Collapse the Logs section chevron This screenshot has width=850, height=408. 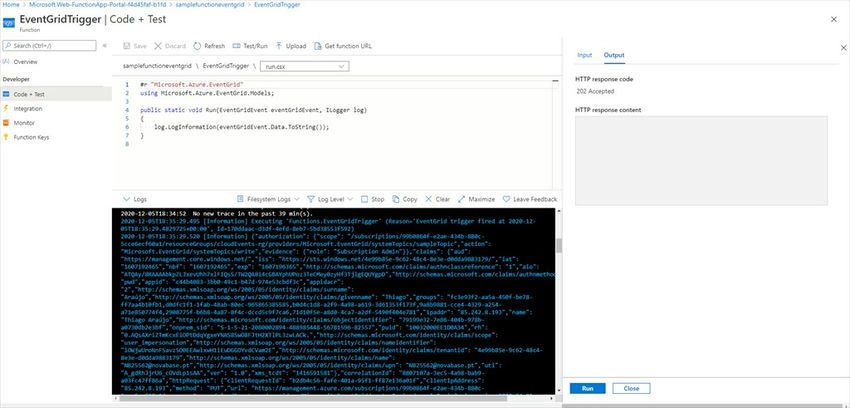126,199
